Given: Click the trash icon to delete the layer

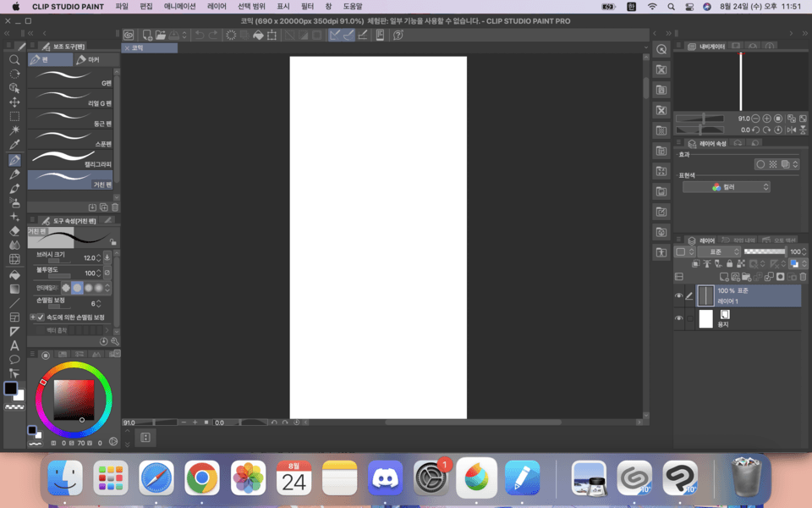Looking at the screenshot, I should tap(801, 277).
